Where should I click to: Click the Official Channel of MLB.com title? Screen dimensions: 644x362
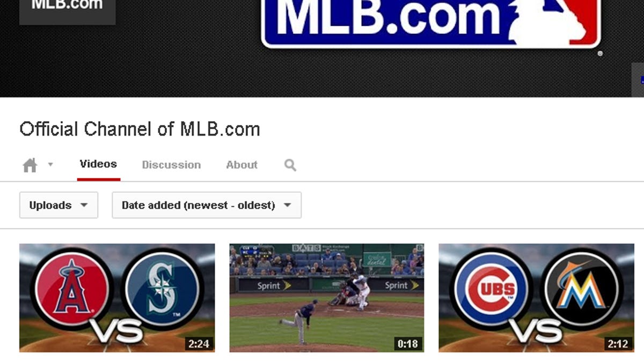pyautogui.click(x=140, y=129)
